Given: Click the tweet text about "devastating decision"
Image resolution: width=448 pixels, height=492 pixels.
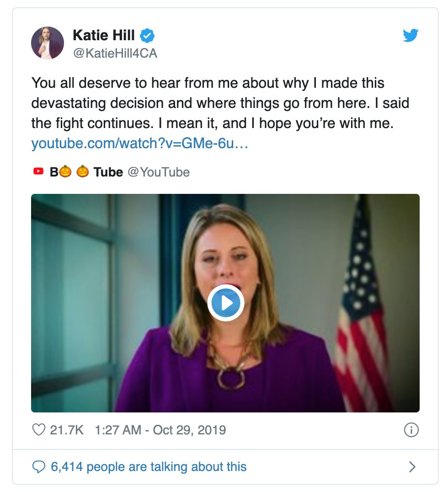Looking at the screenshot, I should tap(220, 103).
